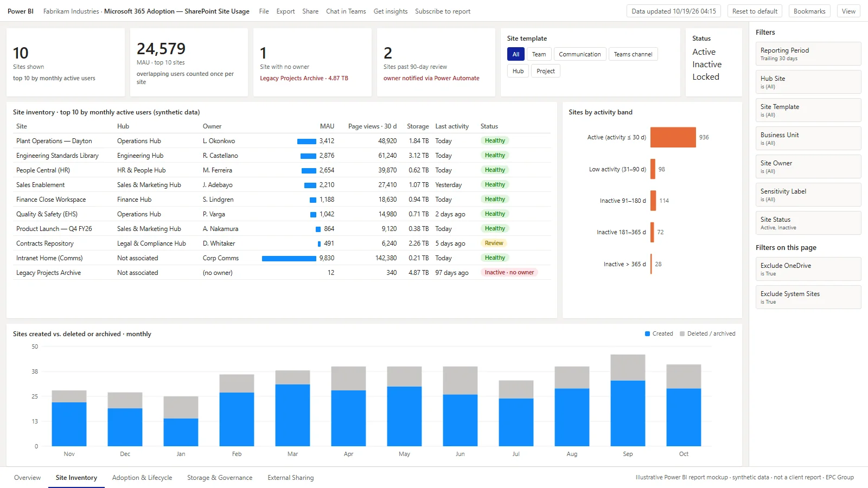Sort table by MAU column header
868x488 pixels.
(x=327, y=126)
